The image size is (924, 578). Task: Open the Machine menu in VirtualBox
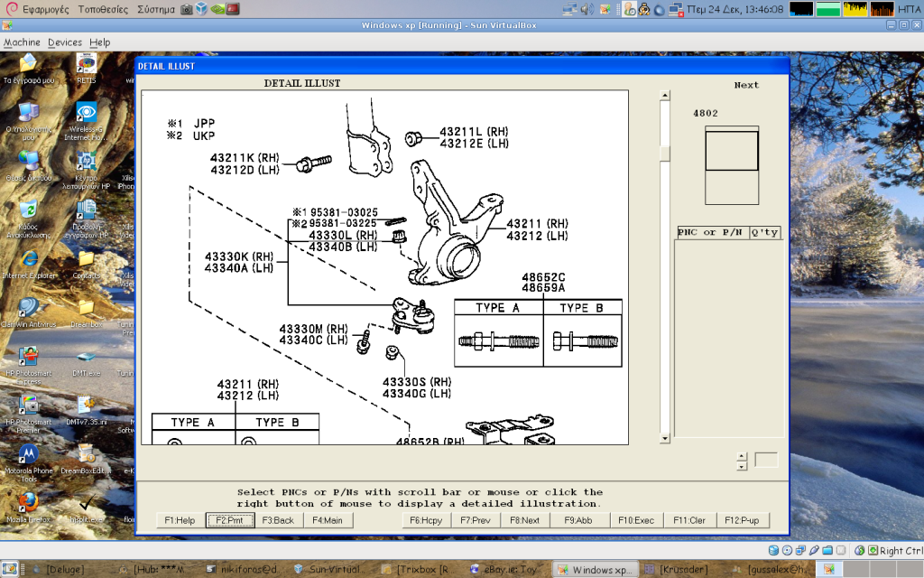pos(22,42)
